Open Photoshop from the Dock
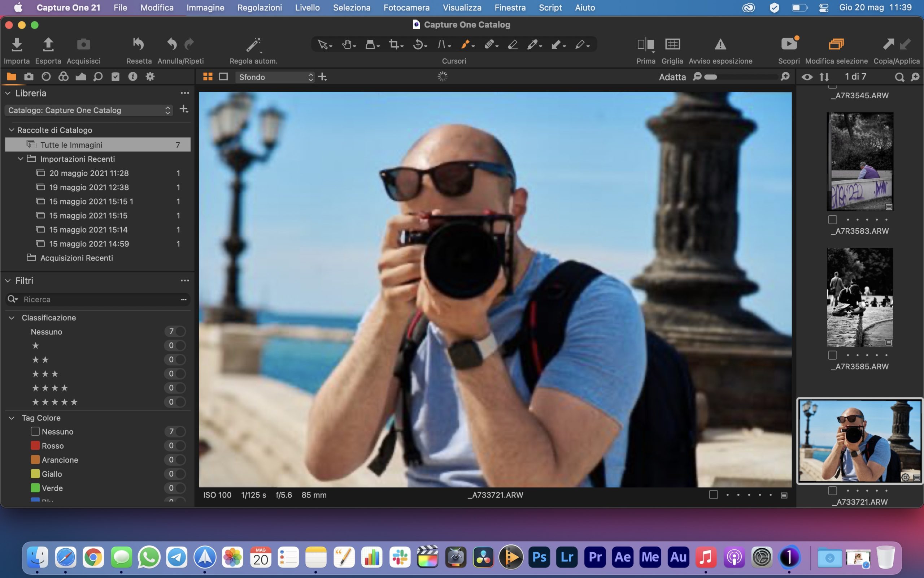The height and width of the screenshot is (578, 924). pyautogui.click(x=539, y=557)
